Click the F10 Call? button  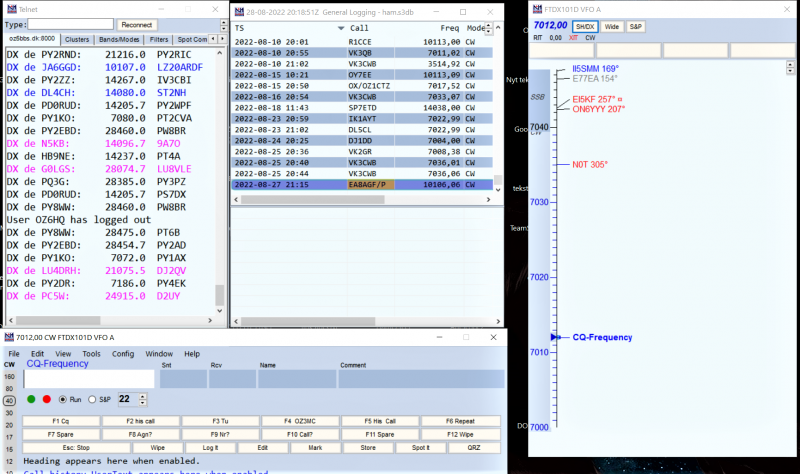(x=300, y=434)
